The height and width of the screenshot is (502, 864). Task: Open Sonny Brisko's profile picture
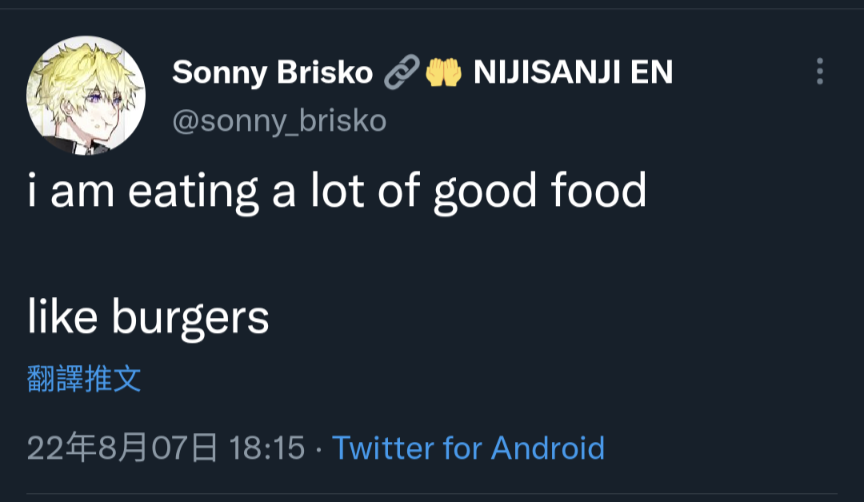coord(86,95)
